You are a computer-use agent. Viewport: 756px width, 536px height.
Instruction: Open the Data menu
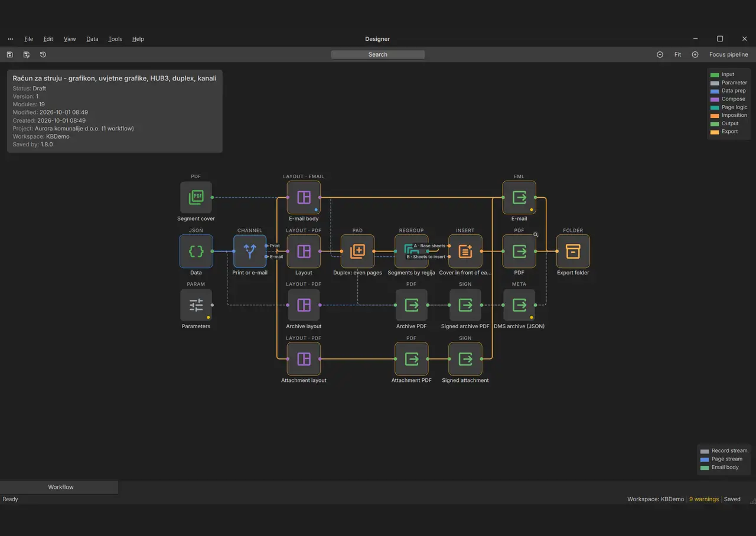[92, 39]
